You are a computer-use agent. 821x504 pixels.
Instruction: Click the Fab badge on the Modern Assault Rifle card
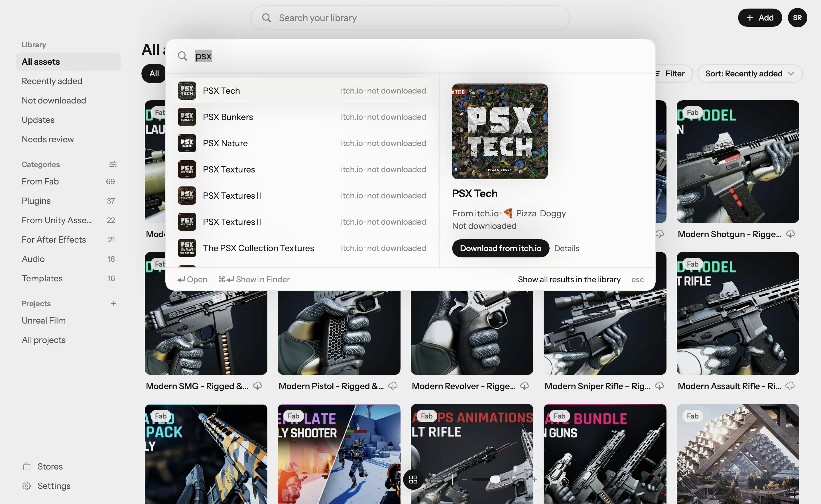pyautogui.click(x=692, y=264)
